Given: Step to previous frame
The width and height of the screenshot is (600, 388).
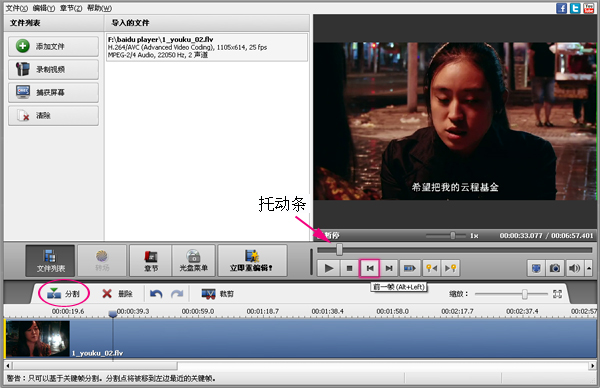Looking at the screenshot, I should [370, 268].
